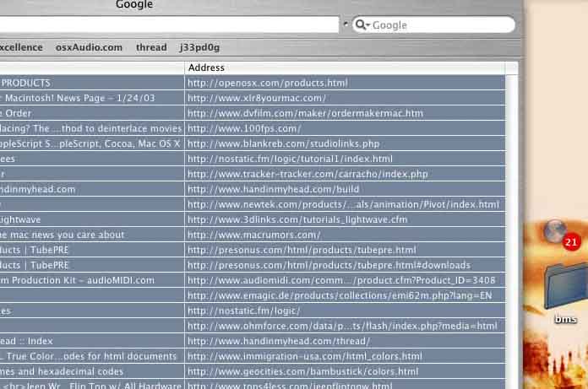Select the dvfilm.com ordermakermac.htm address
588x389 pixels.
(x=305, y=113)
